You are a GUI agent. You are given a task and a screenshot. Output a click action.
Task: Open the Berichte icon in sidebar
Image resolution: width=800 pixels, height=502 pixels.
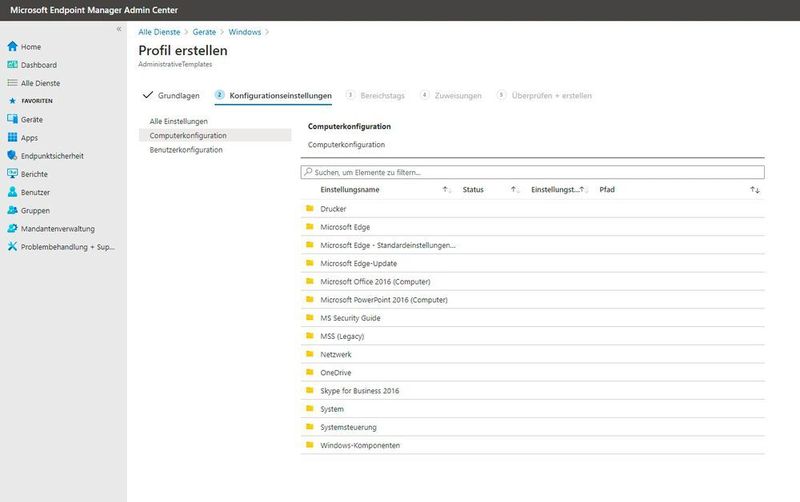12,173
